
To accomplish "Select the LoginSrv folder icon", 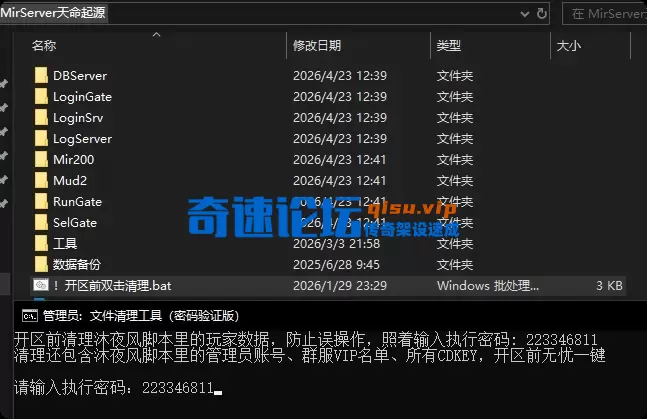I will [41, 118].
